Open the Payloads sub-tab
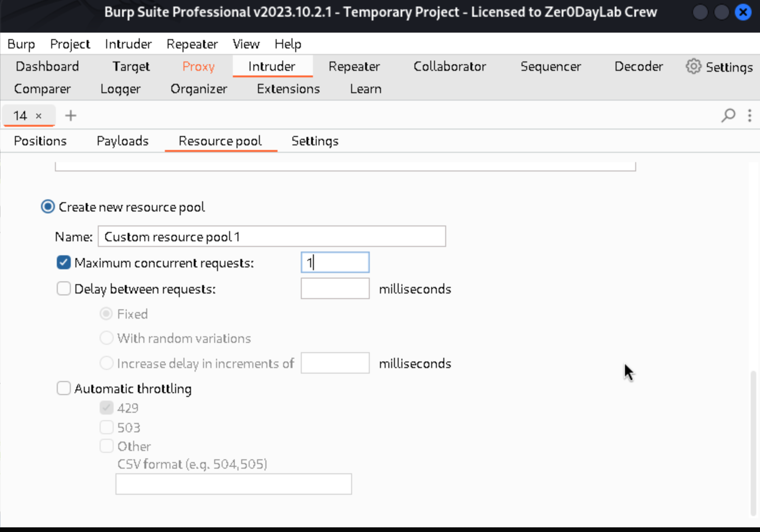Viewport: 760px width, 532px height. 122,141
